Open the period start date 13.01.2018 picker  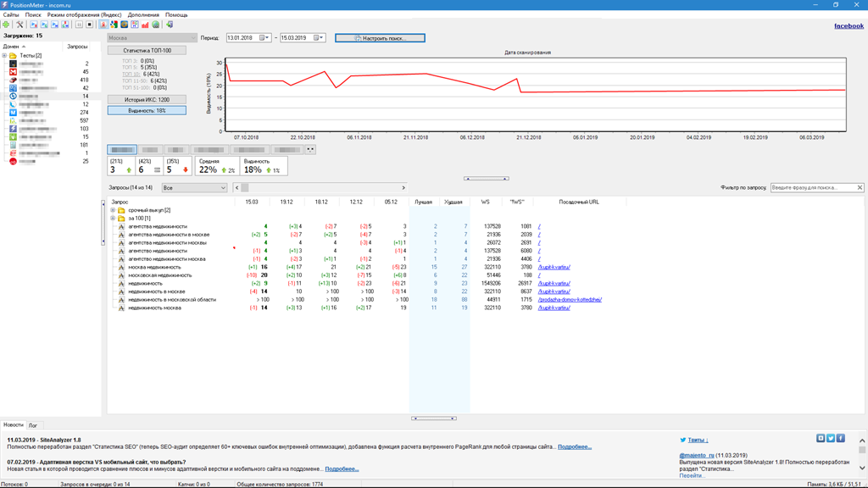pyautogui.click(x=264, y=38)
